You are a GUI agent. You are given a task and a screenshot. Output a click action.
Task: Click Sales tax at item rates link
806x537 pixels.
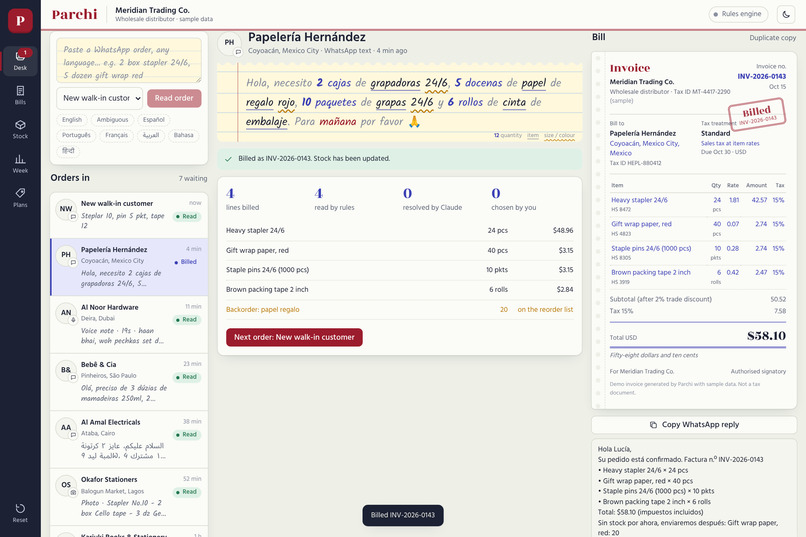[730, 144]
